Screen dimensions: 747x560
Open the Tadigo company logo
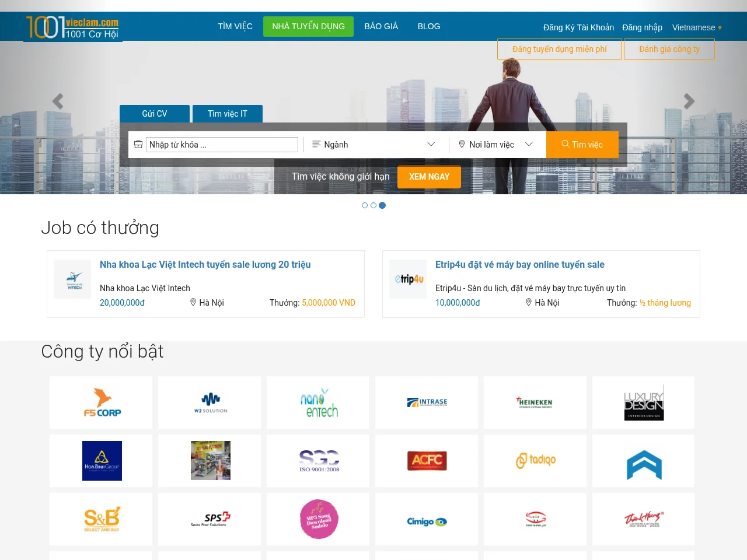[535, 461]
